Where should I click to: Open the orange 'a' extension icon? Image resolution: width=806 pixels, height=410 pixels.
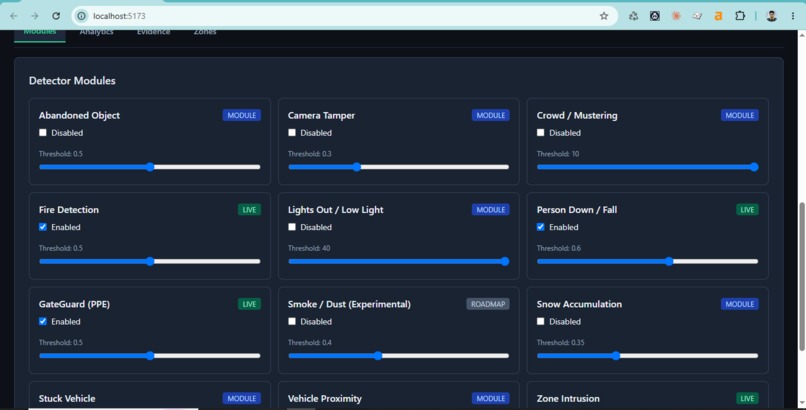click(x=718, y=16)
